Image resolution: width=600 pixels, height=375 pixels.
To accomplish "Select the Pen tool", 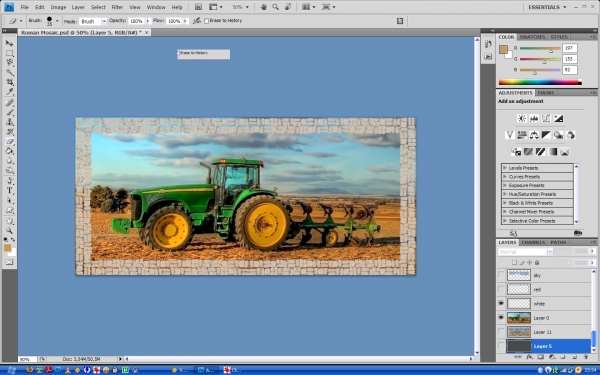I will coord(9,181).
